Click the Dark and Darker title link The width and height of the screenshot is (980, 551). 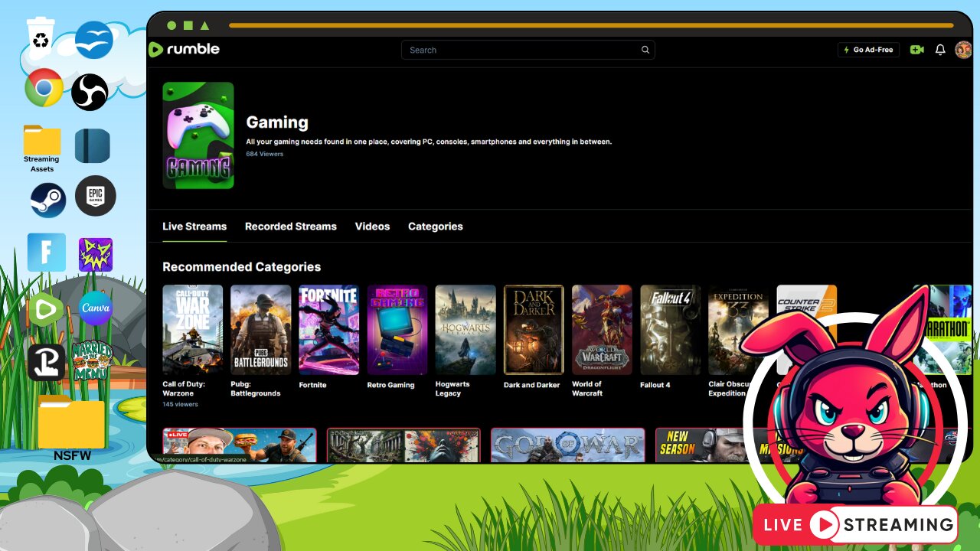point(531,385)
